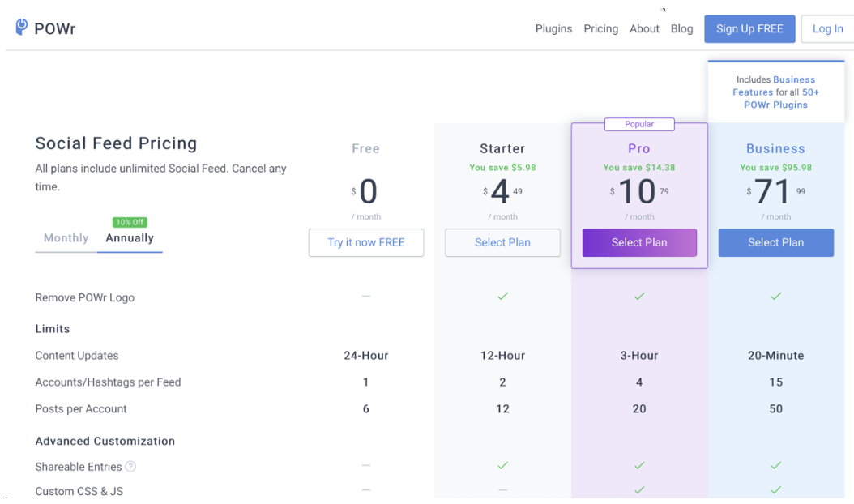Click Try it now FREE on Free plan
854x504 pixels.
tap(365, 242)
